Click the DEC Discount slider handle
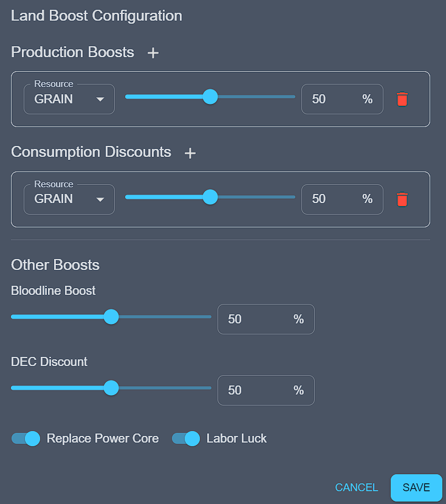Image resolution: width=446 pixels, height=504 pixels. (x=111, y=388)
